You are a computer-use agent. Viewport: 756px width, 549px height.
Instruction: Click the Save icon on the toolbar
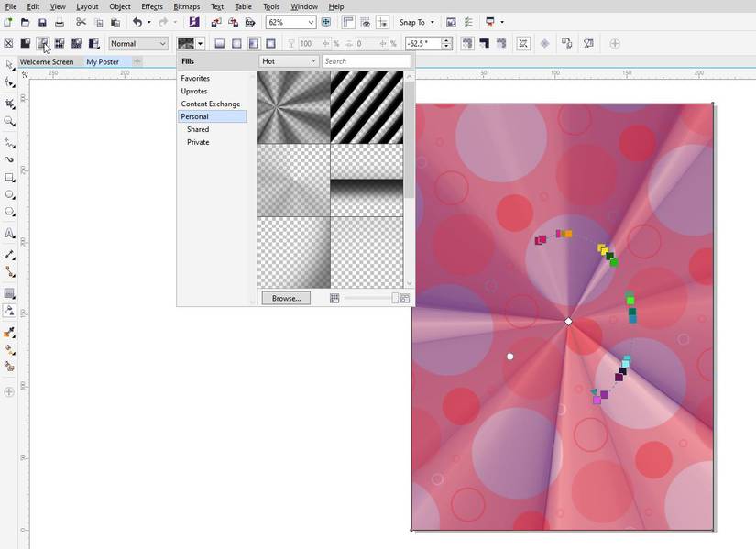41,22
